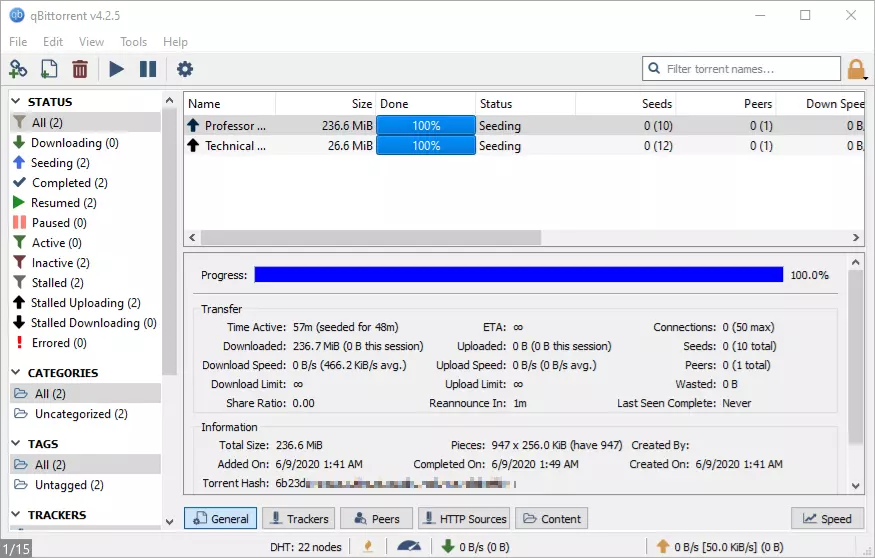Click the details pane scroll-down arrow
Image resolution: width=875 pixels, height=558 pixels.
(x=855, y=486)
